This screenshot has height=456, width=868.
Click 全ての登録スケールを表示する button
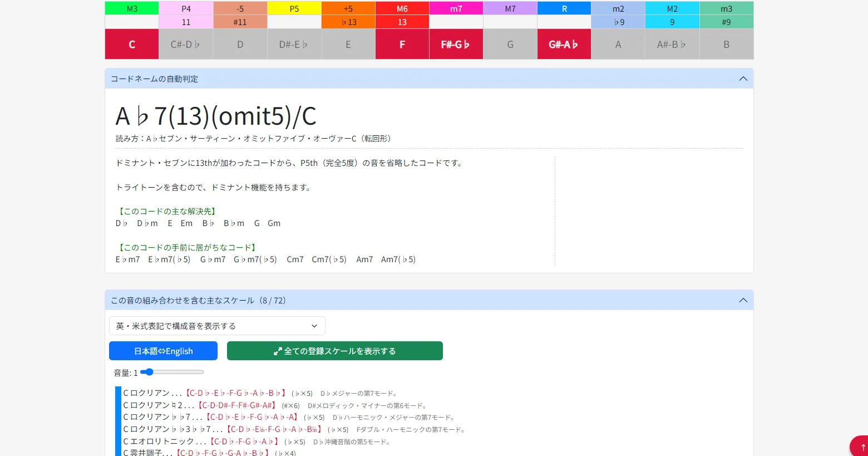point(335,351)
